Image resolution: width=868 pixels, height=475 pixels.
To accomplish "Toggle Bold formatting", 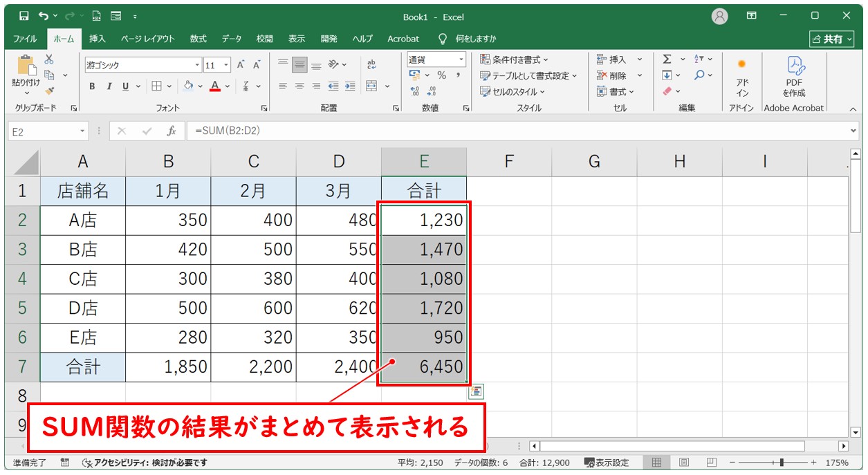I will [x=92, y=86].
